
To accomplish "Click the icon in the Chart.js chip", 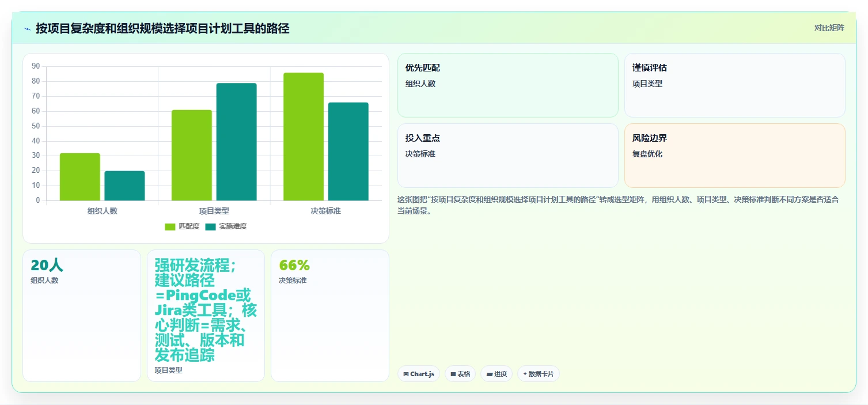I will (406, 374).
